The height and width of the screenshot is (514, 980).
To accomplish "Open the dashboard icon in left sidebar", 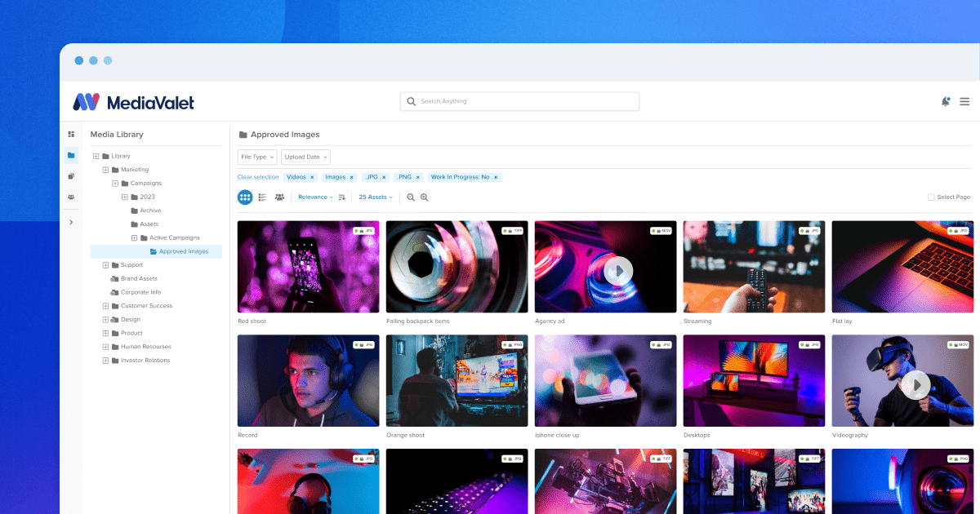I will 71,134.
